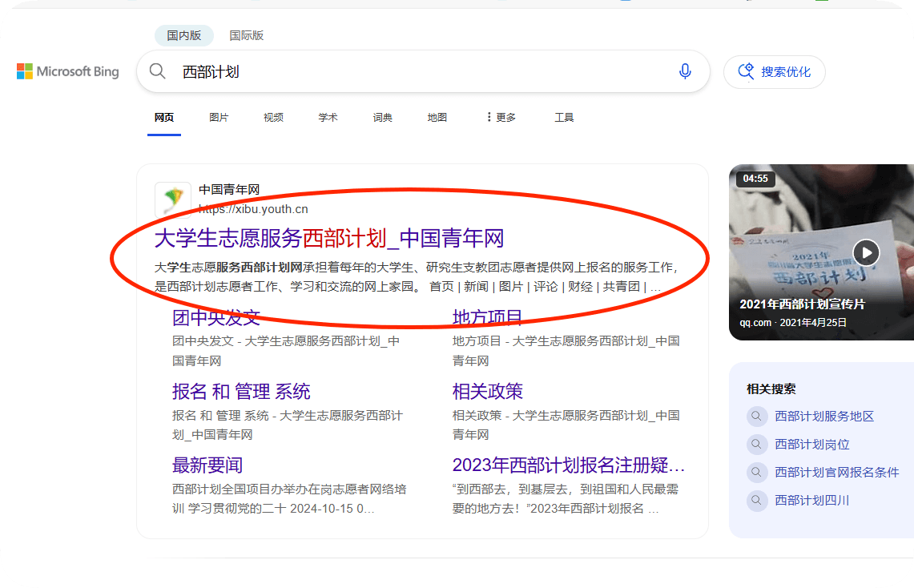Open the 团中央发文 sublink

tap(215, 317)
